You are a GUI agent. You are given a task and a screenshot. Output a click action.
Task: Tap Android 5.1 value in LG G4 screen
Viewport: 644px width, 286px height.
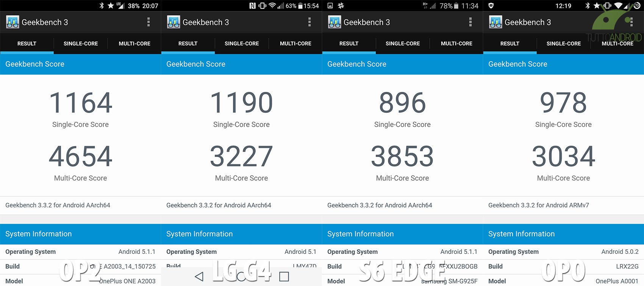[300, 252]
